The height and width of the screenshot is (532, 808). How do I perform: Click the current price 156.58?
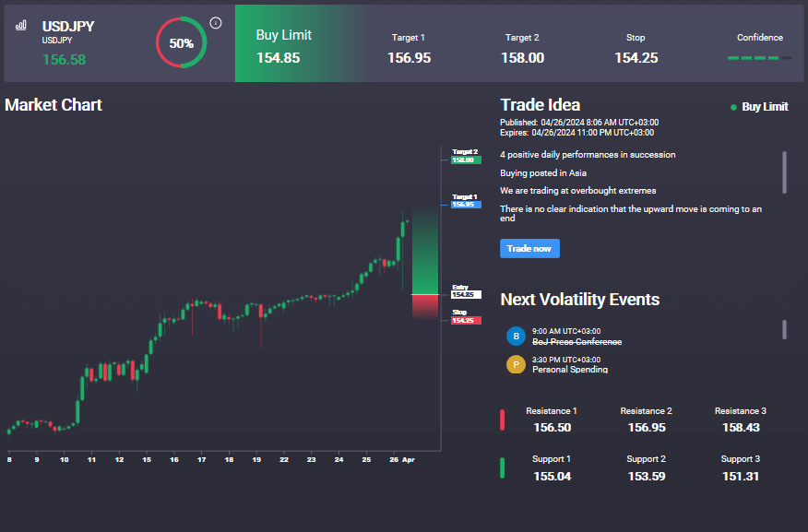64,60
